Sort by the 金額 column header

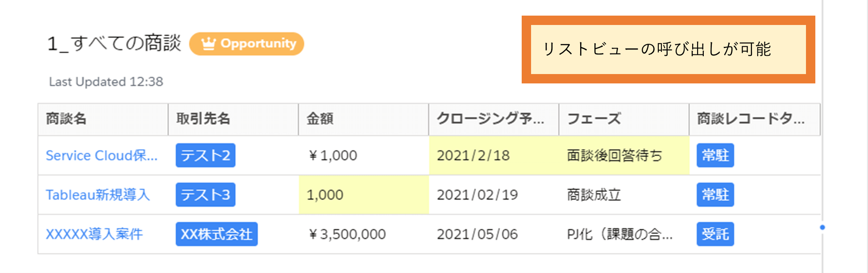[x=320, y=119]
